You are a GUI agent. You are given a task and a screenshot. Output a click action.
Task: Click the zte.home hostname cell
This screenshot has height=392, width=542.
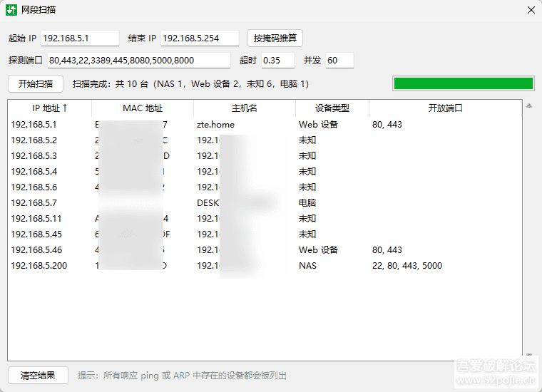[x=215, y=124]
